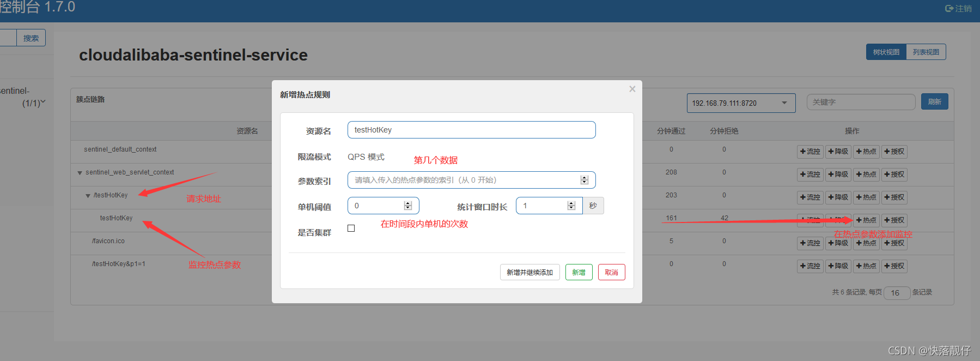This screenshot has height=361, width=980.
Task: Add 授权 for /testHotKey row
Action: (894, 197)
